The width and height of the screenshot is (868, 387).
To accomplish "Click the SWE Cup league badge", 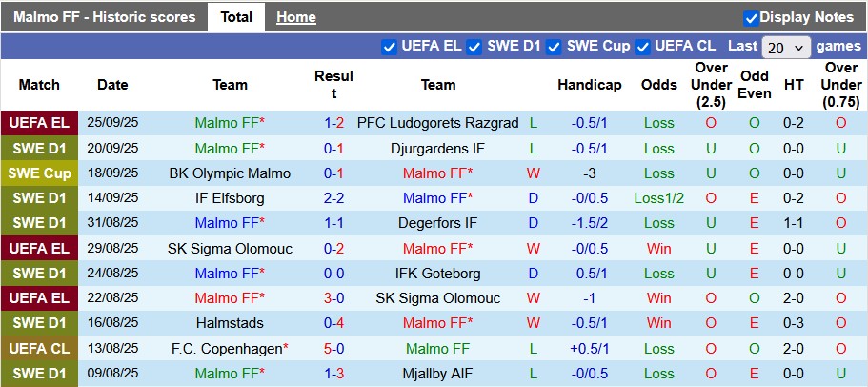I will click(x=39, y=173).
